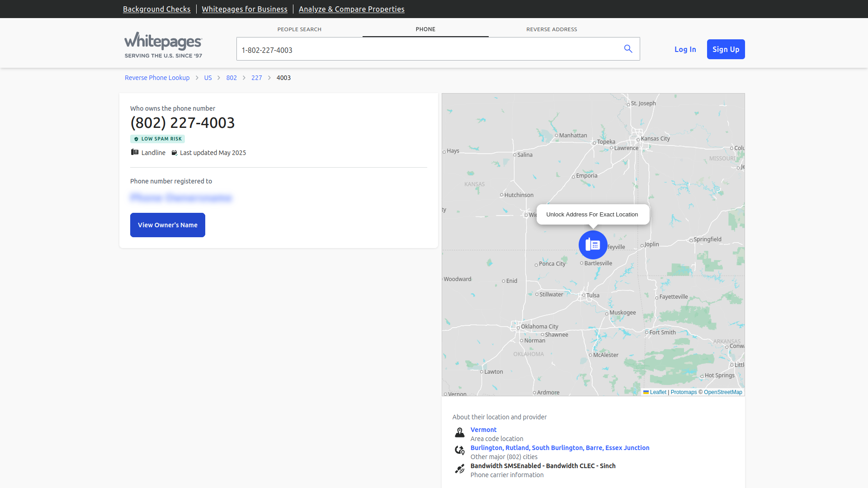The height and width of the screenshot is (488, 868).
Task: Go to 227 breadcrumb
Action: pyautogui.click(x=257, y=78)
